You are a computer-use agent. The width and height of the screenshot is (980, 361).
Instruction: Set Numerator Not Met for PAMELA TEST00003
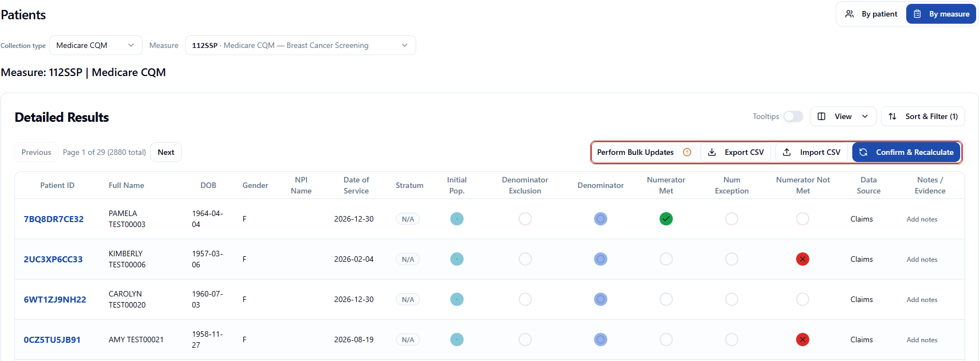[x=803, y=219]
